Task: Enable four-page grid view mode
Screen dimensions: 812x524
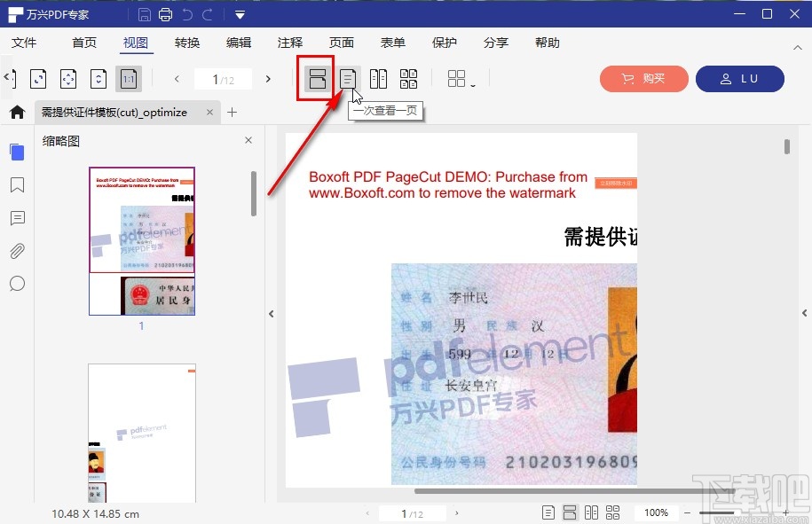Action: click(408, 78)
